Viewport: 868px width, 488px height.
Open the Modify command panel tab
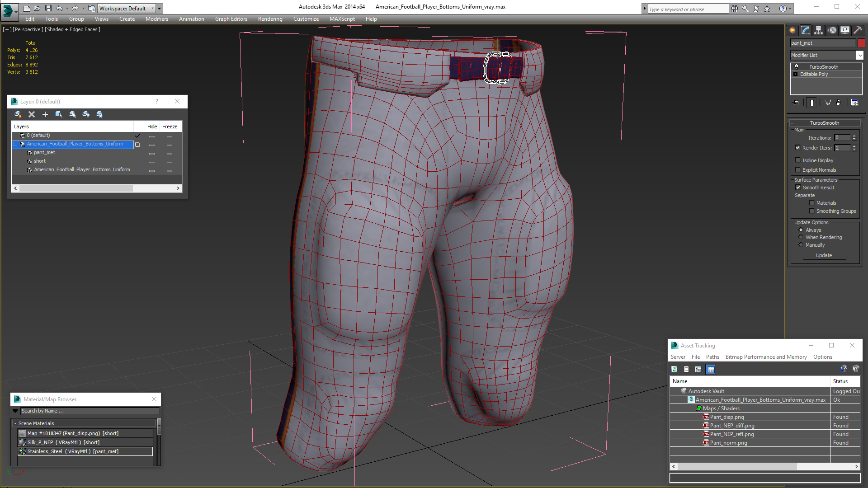point(806,30)
